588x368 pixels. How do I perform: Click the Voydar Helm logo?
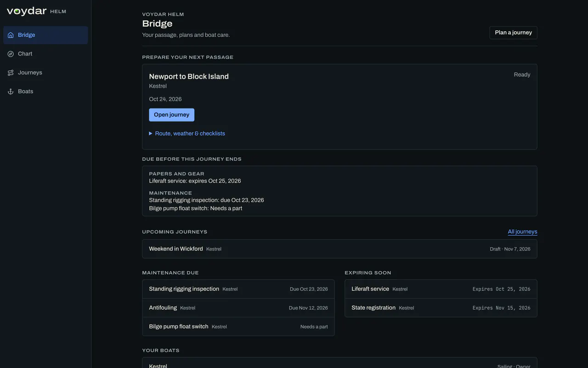tap(36, 11)
